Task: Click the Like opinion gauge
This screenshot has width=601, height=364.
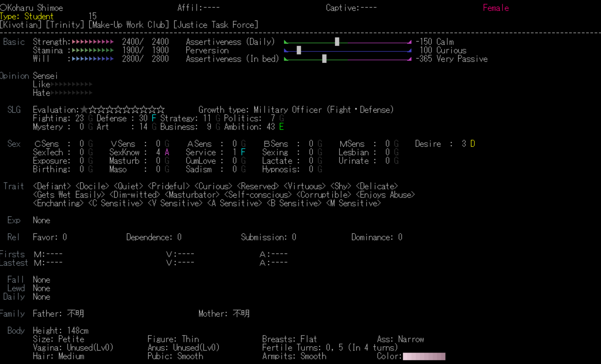Action: coord(71,85)
